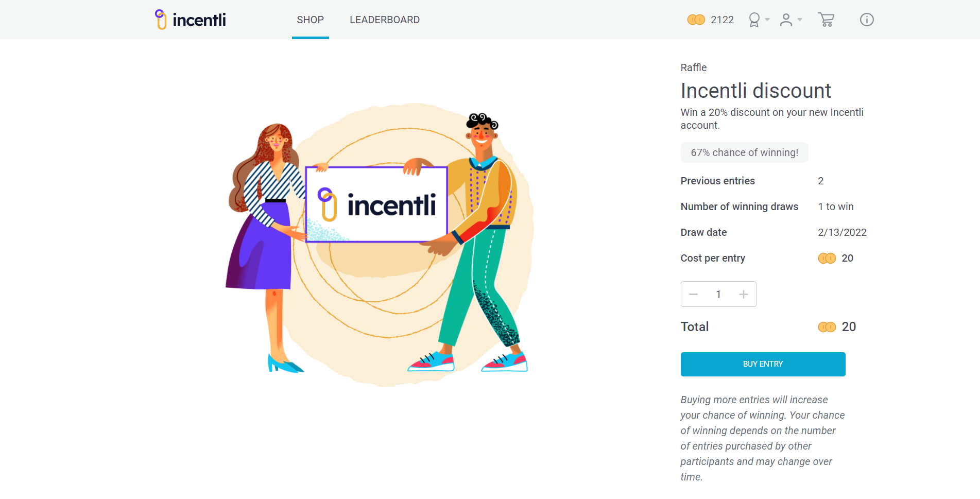Click the BUY ENTRY button
Viewport: 980px width, 499px height.
tap(763, 364)
